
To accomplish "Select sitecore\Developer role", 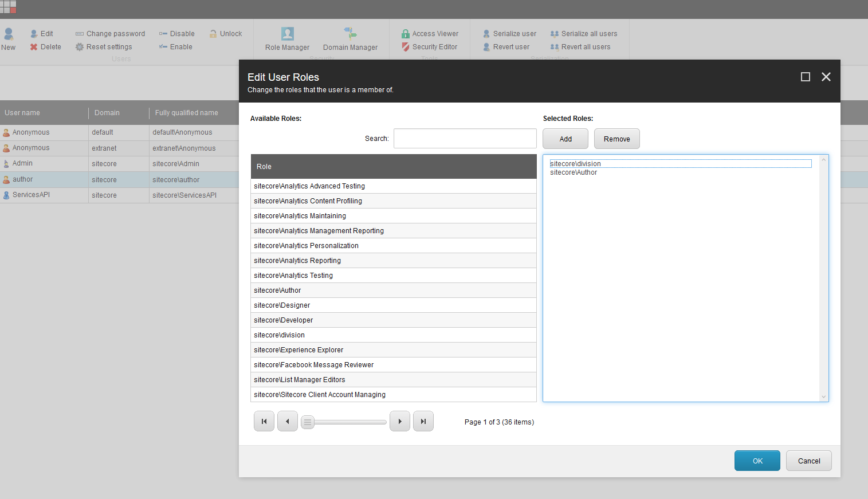I will (394, 320).
